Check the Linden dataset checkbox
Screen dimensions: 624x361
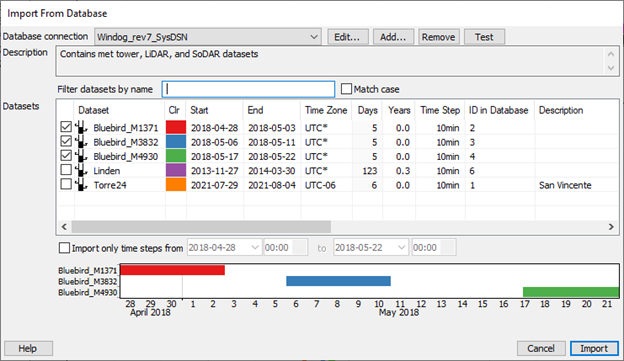coord(66,170)
